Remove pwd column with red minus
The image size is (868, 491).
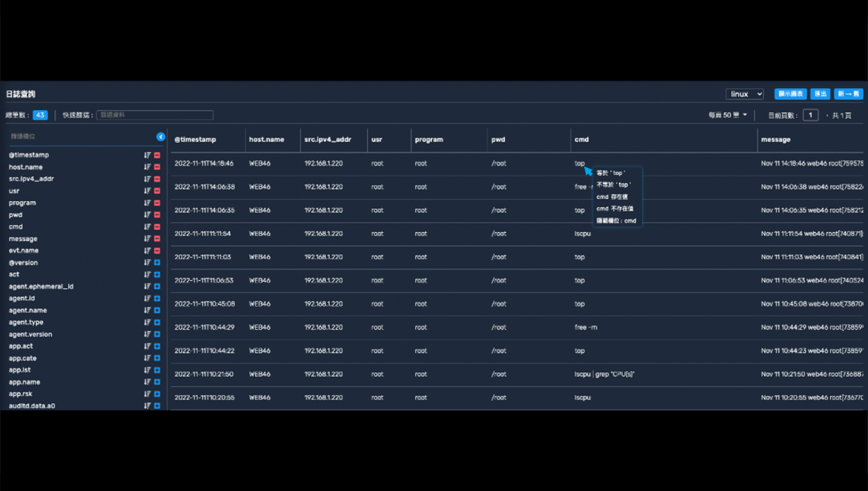click(x=157, y=215)
